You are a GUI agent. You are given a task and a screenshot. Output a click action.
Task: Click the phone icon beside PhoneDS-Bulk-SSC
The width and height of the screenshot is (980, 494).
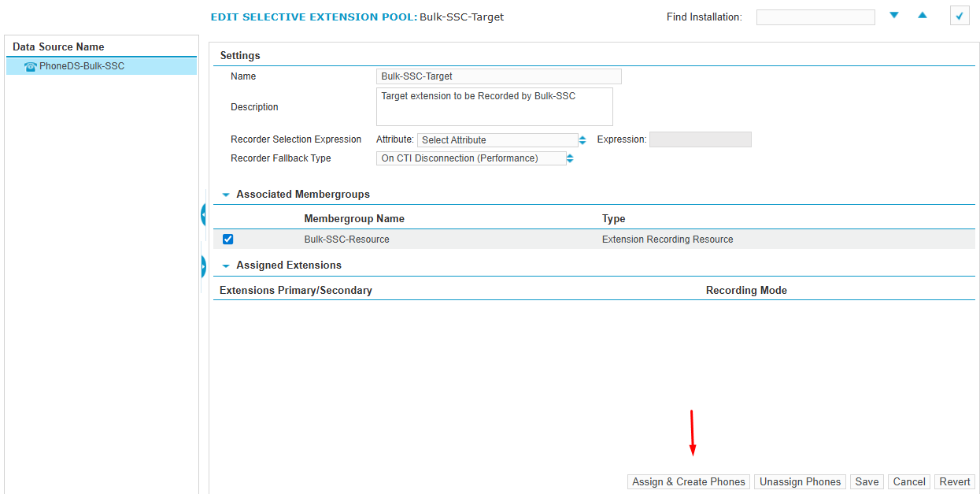coord(31,67)
